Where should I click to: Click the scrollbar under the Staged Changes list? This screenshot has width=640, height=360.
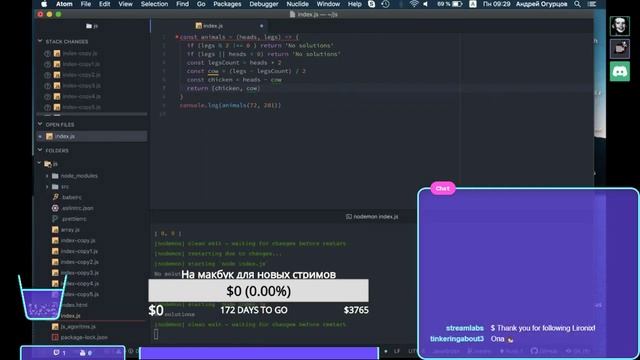pos(92,114)
